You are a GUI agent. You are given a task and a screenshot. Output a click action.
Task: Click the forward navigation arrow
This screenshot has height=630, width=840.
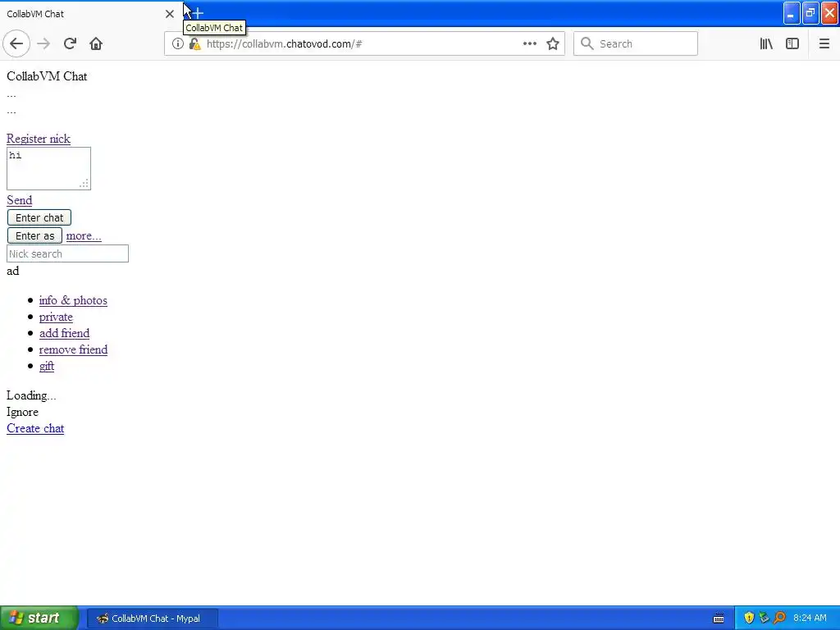tap(43, 44)
